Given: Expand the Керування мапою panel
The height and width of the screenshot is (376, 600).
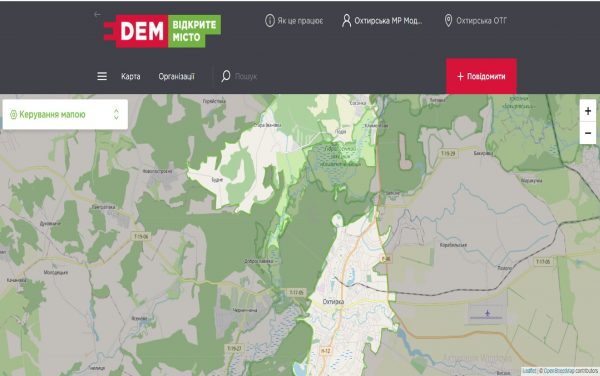Looking at the screenshot, I should pyautogui.click(x=65, y=114).
